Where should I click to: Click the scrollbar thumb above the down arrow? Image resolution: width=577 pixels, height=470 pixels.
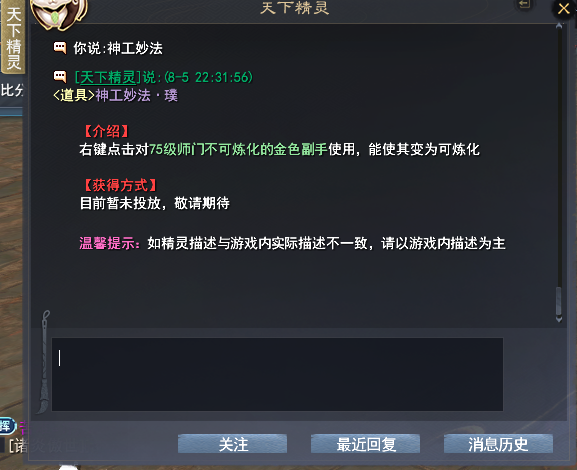tap(559, 301)
